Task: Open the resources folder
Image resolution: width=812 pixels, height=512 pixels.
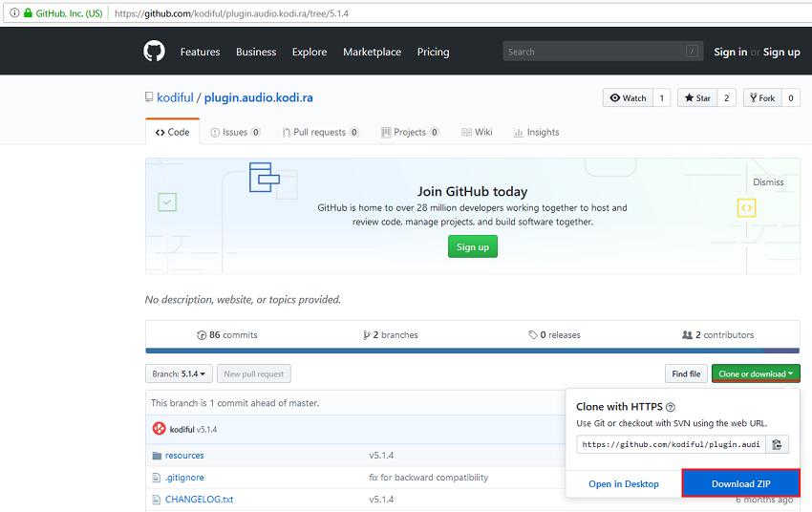Action: coord(184,456)
